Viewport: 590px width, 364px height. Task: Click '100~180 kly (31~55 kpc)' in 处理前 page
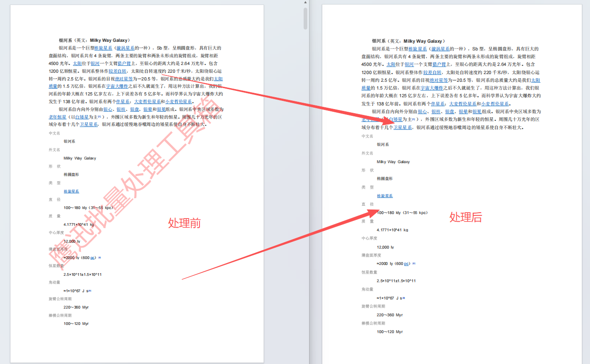89,208
